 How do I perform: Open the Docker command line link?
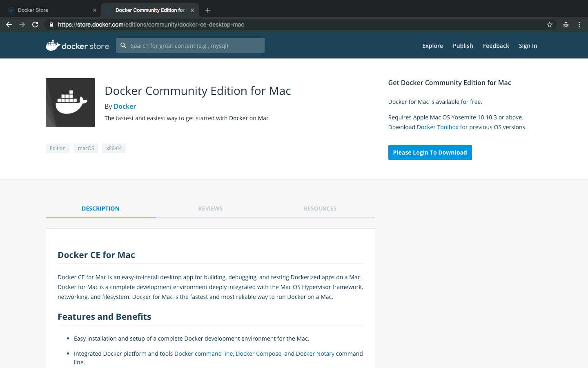[203, 354]
